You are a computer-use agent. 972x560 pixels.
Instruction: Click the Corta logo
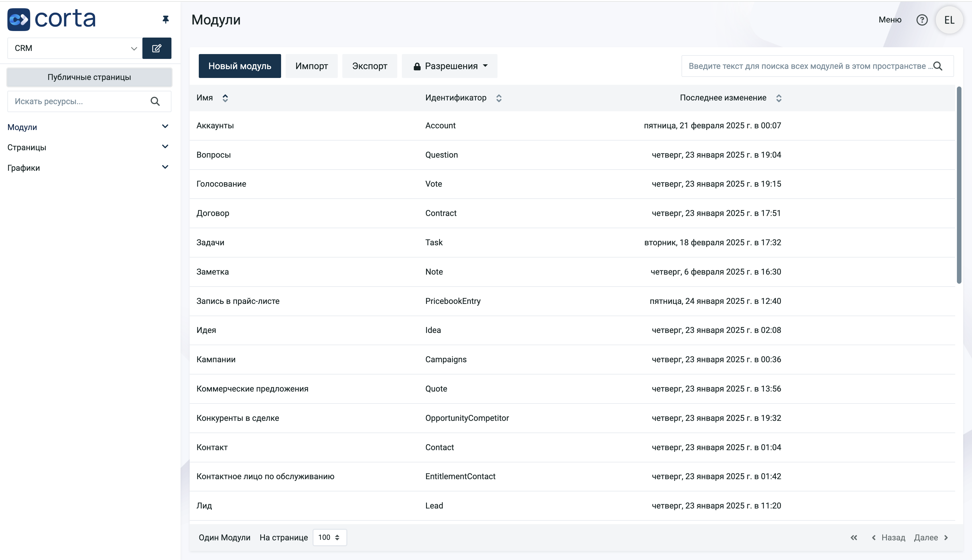52,19
